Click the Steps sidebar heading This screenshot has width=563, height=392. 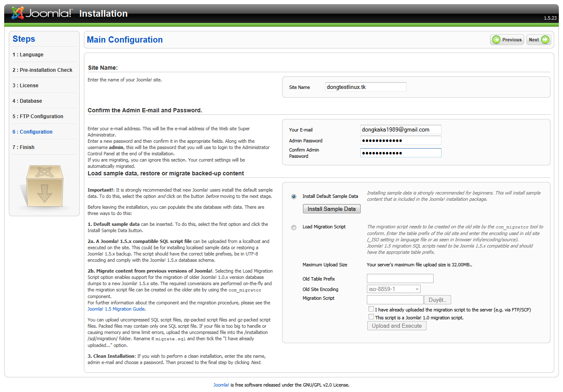(x=24, y=39)
